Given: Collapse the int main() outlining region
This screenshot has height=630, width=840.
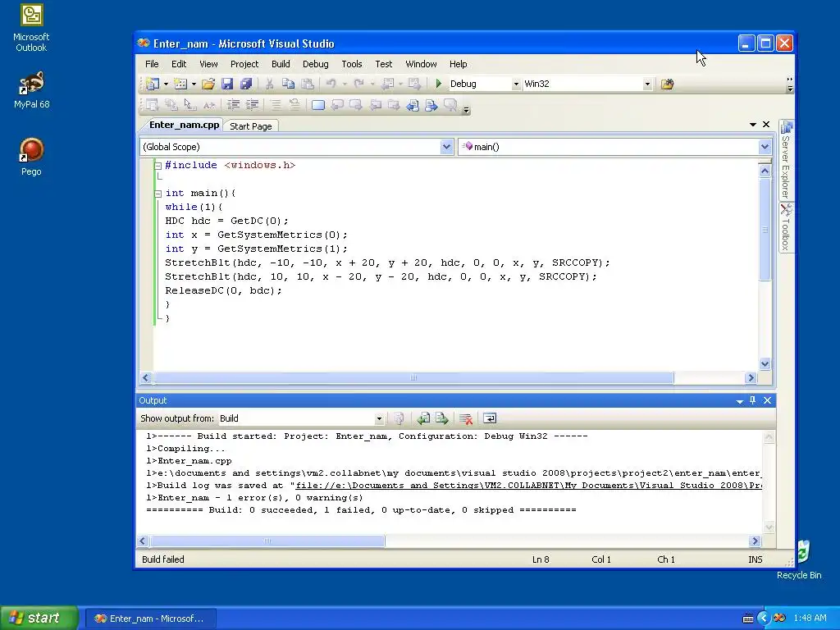Looking at the screenshot, I should tap(158, 194).
